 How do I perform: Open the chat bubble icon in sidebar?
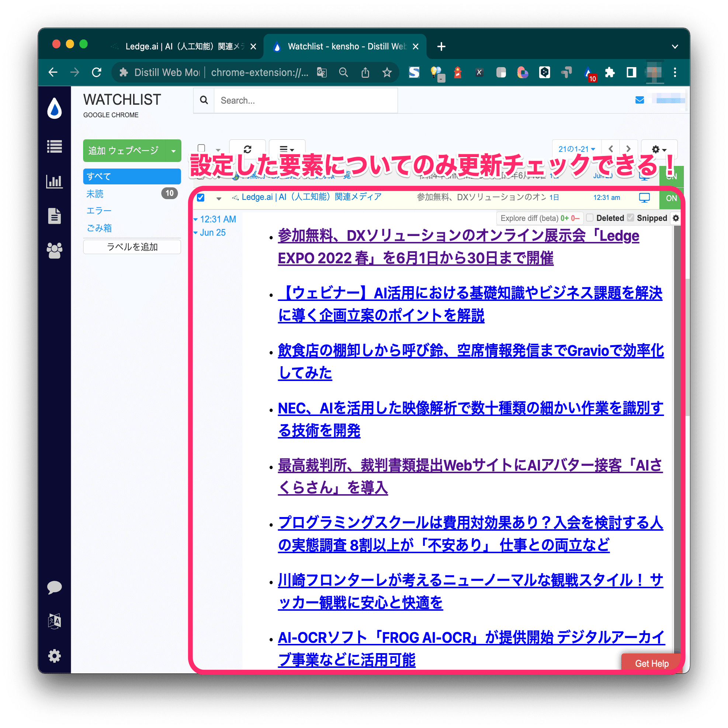[55, 587]
